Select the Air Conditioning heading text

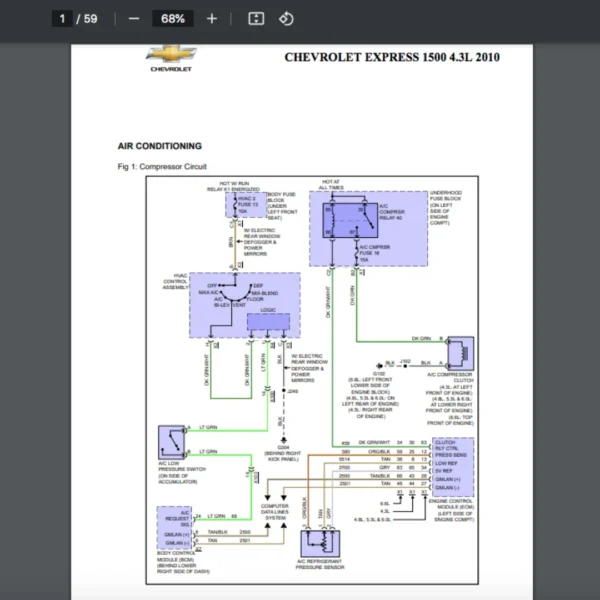[x=159, y=146]
